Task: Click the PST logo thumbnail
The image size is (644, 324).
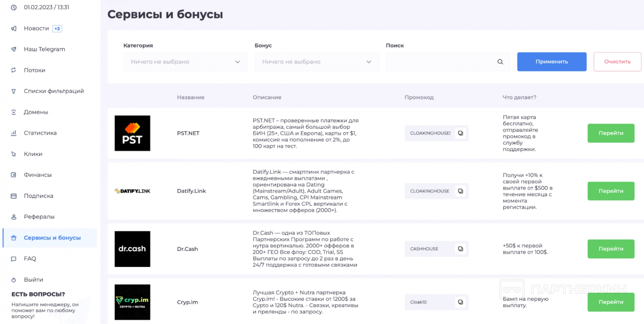Action: pyautogui.click(x=132, y=133)
